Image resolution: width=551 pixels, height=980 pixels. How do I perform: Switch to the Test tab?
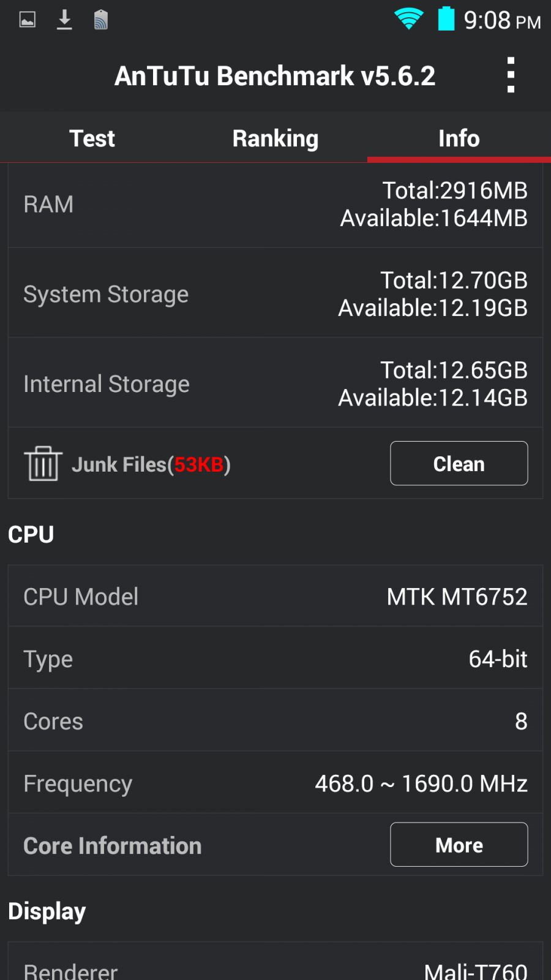[x=92, y=138]
